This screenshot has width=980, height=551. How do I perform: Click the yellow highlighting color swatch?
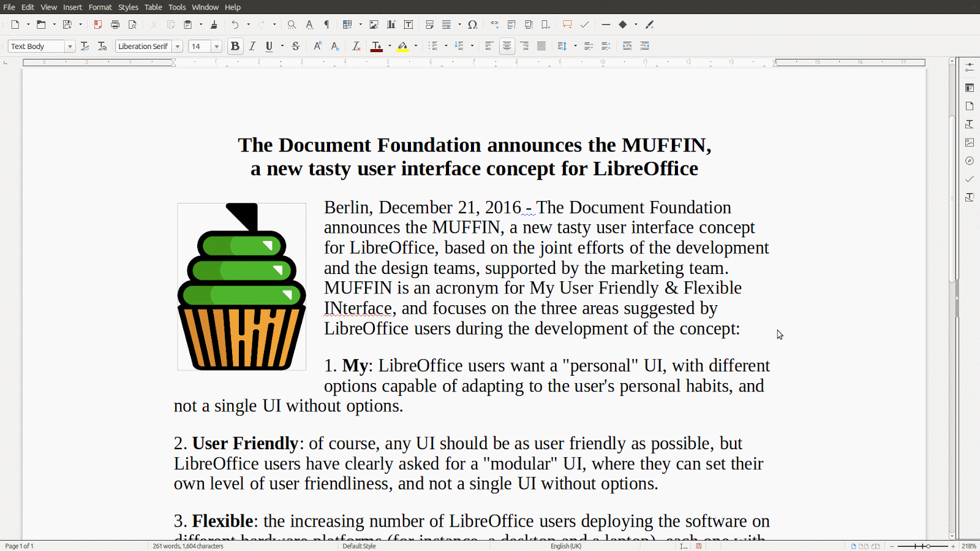point(402,47)
